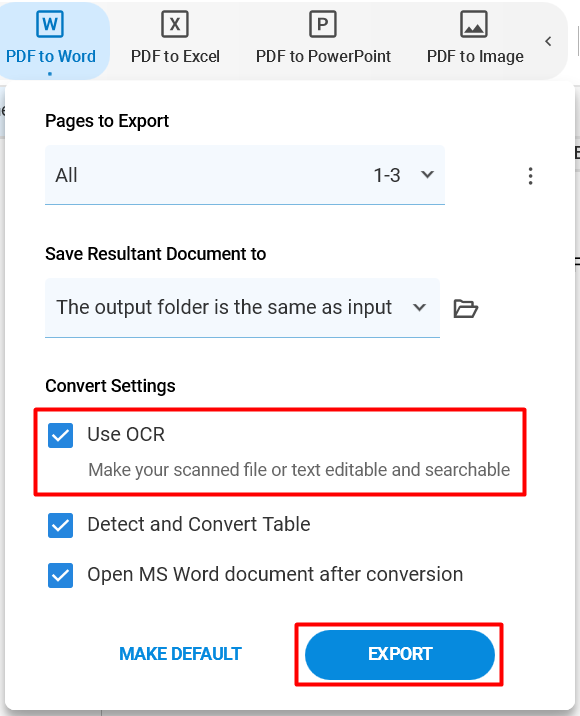Image resolution: width=580 pixels, height=716 pixels.
Task: Switch to the PDF to Excel tab
Action: pyautogui.click(x=175, y=40)
